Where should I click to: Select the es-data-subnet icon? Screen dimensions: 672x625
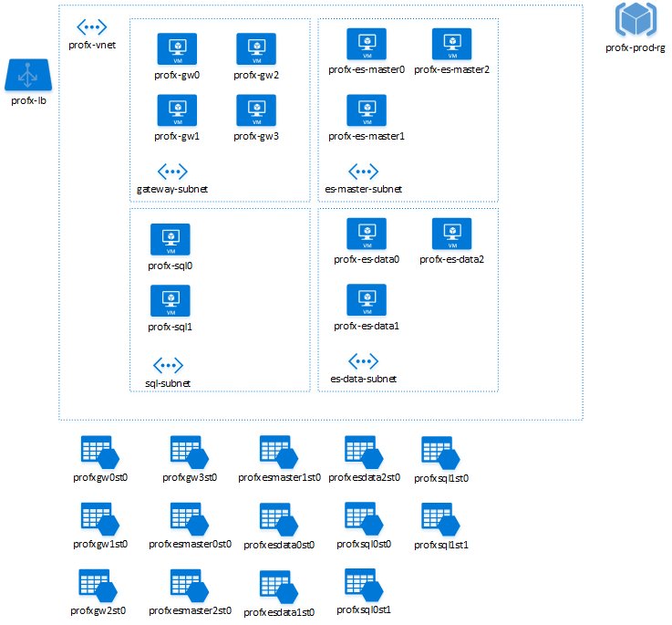click(x=364, y=361)
